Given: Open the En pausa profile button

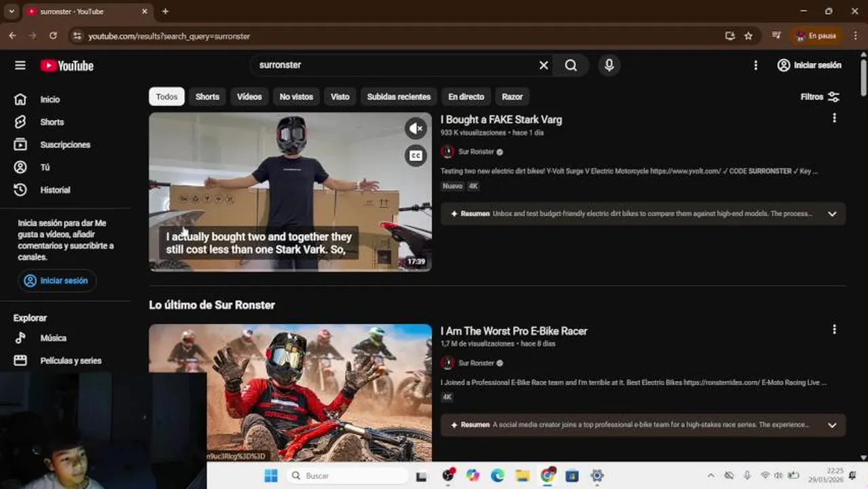Looking at the screenshot, I should [816, 36].
